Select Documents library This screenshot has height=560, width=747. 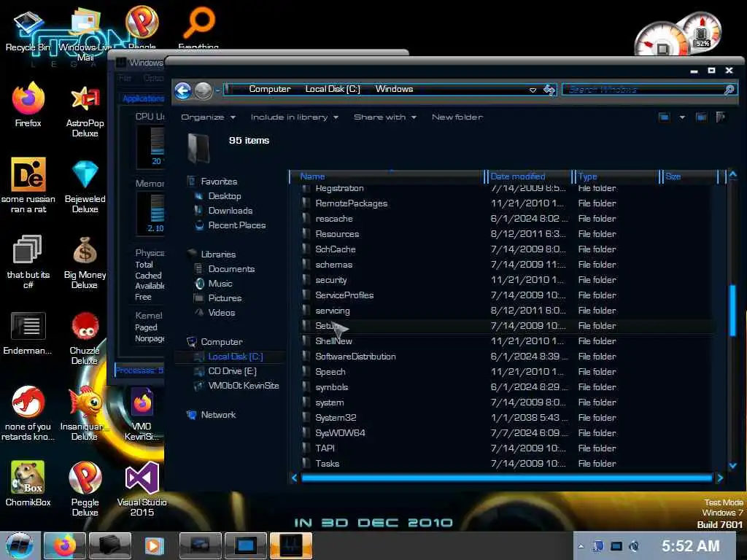coord(231,269)
